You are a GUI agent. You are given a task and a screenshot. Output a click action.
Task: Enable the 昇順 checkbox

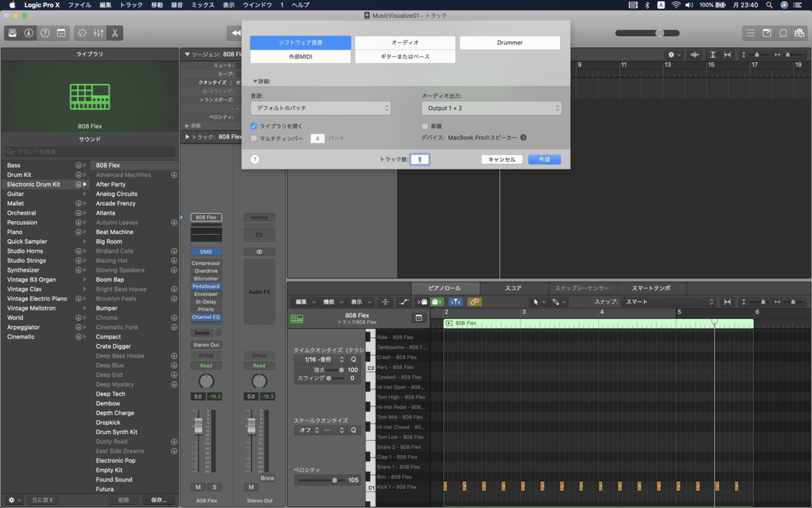click(425, 126)
